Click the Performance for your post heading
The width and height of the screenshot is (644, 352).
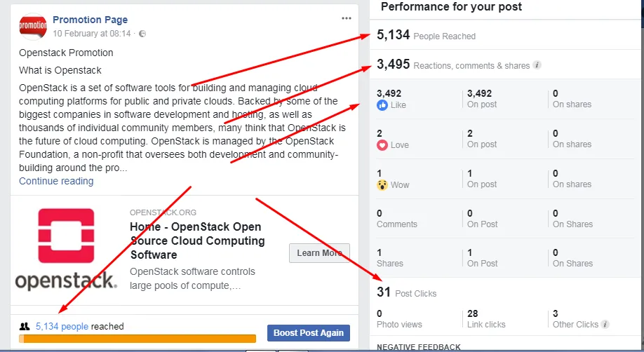(x=451, y=6)
